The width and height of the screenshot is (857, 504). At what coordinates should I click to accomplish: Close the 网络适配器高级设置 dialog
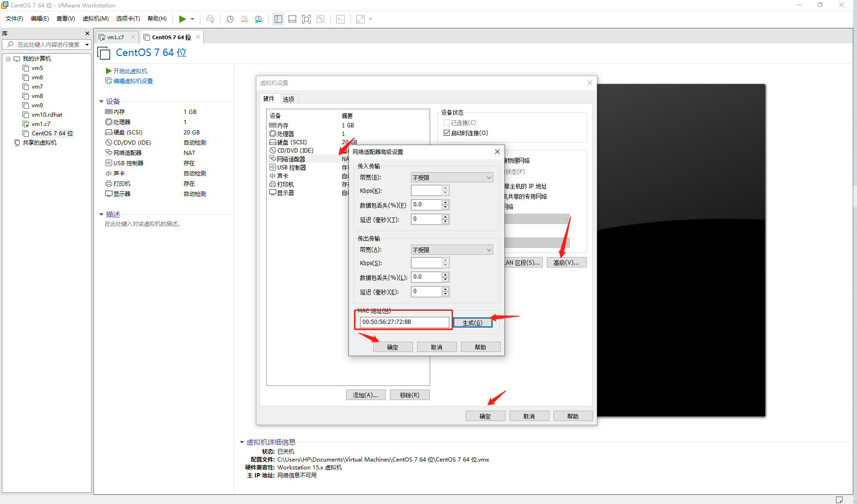(x=497, y=152)
